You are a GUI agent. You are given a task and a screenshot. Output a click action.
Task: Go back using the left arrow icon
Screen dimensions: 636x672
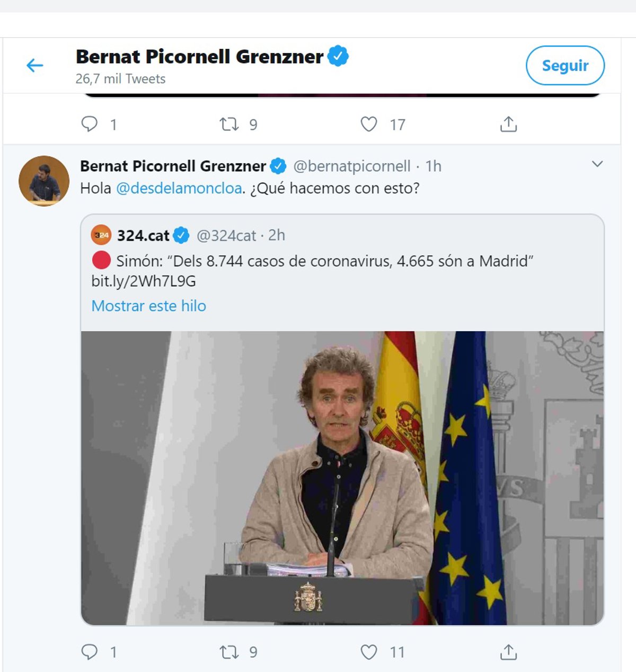click(x=35, y=65)
